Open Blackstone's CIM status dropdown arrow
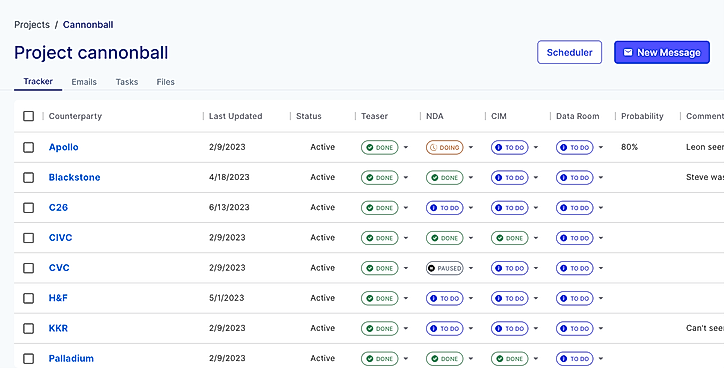This screenshot has width=724, height=368. [x=536, y=177]
